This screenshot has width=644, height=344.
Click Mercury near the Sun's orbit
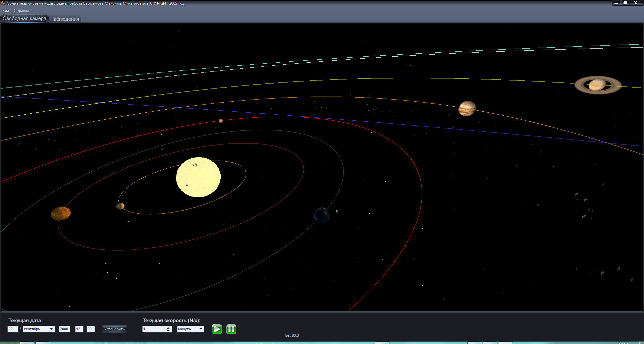click(x=120, y=206)
